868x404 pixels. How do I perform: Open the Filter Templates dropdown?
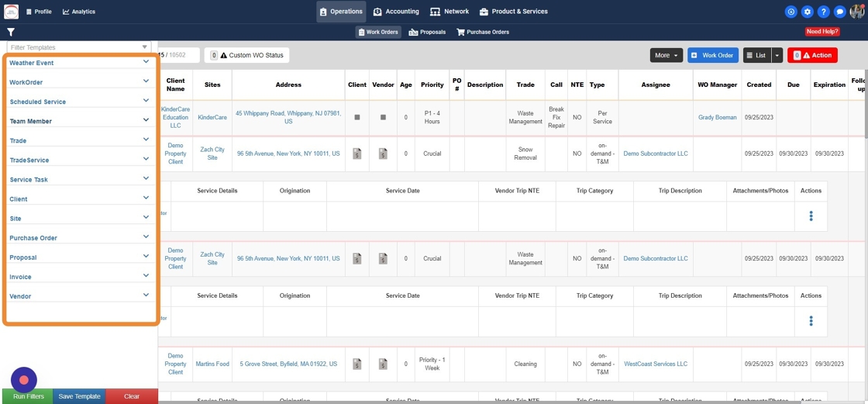pos(78,47)
